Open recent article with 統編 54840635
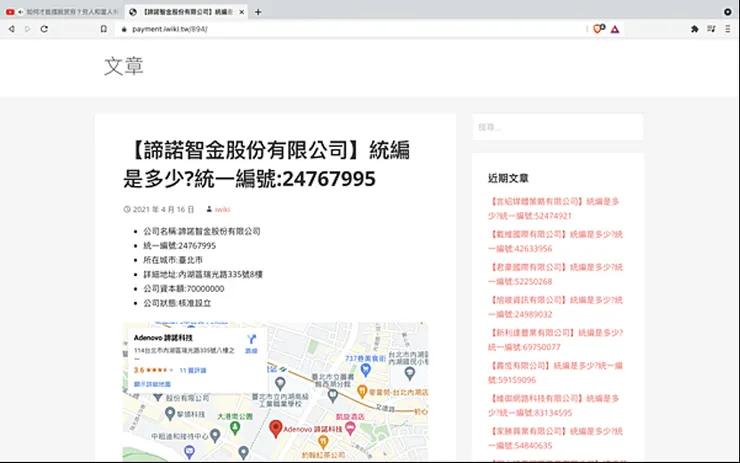Viewport: 740px width, 463px height. tap(555, 438)
